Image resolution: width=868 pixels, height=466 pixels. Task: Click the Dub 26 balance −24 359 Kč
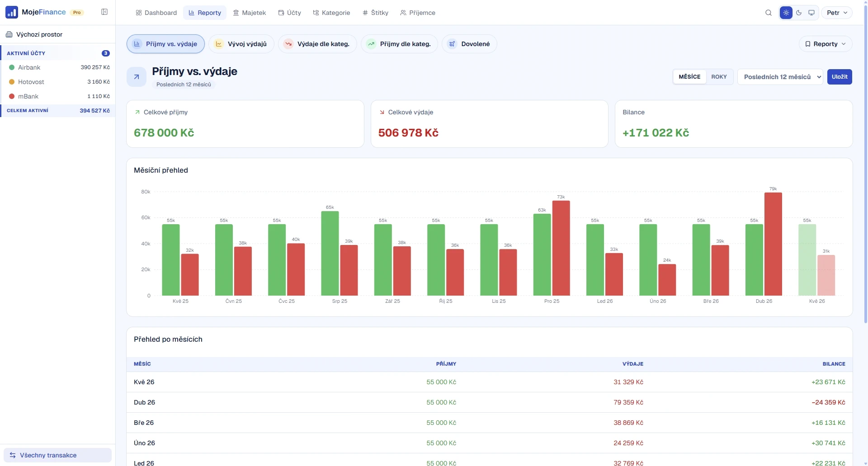click(x=828, y=402)
